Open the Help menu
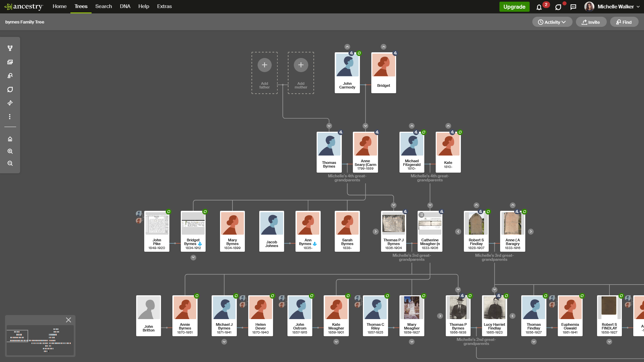The image size is (644, 362). click(144, 6)
